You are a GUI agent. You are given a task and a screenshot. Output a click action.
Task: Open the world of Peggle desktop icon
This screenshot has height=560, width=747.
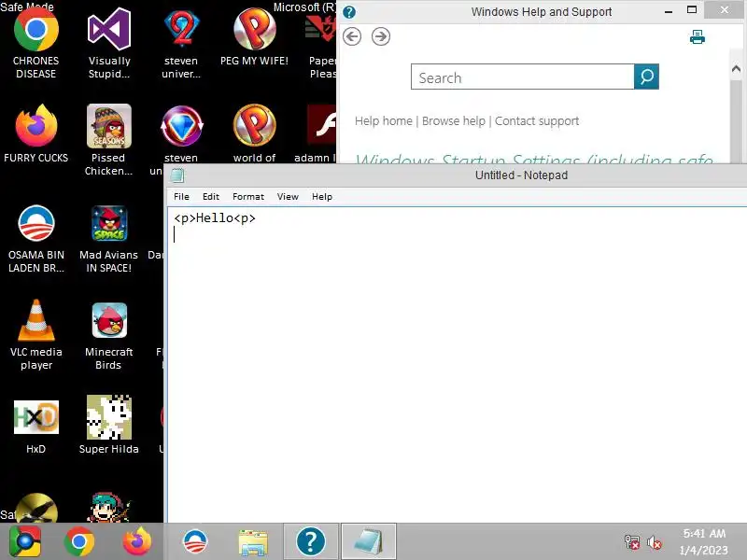(254, 126)
